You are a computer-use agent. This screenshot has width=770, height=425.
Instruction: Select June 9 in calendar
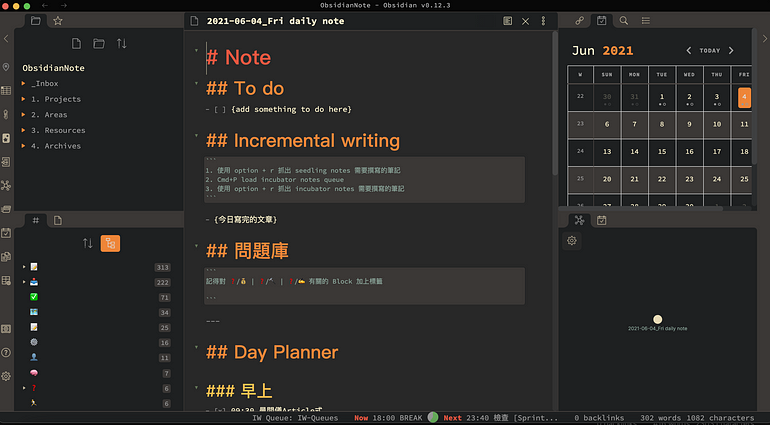[689, 124]
